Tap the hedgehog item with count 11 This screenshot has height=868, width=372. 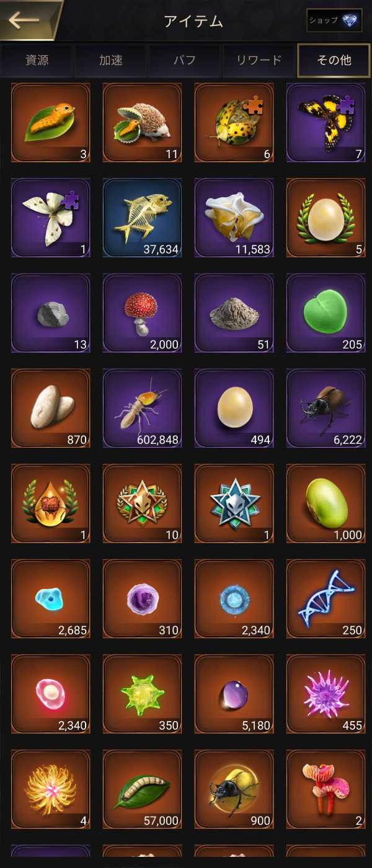[x=143, y=123]
